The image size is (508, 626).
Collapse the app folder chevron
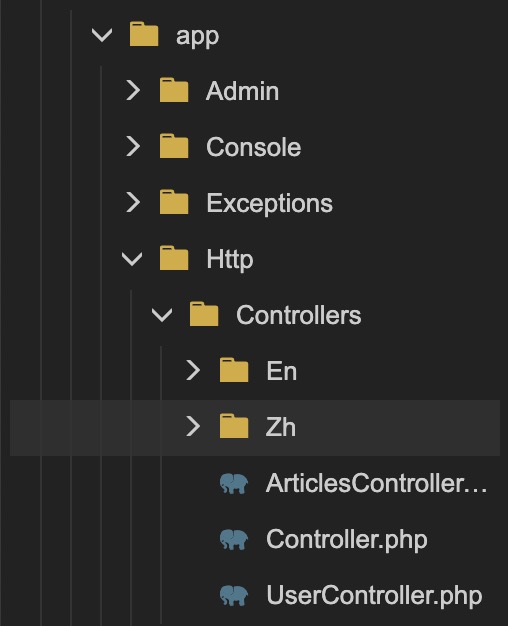tap(102, 35)
